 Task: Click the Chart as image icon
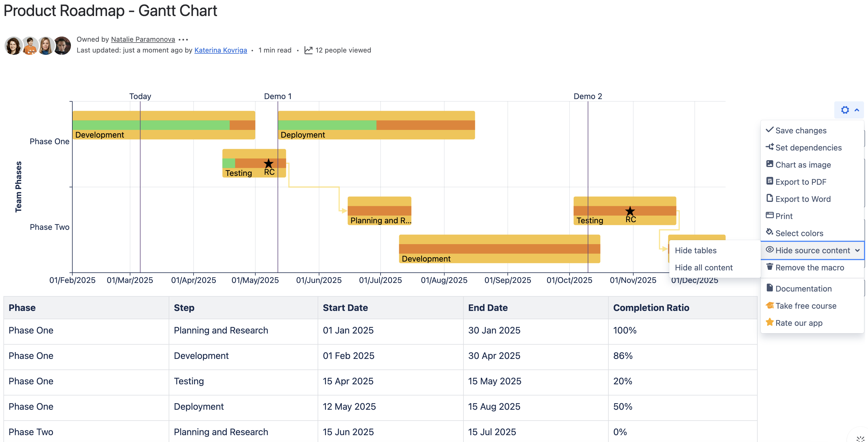pyautogui.click(x=769, y=164)
